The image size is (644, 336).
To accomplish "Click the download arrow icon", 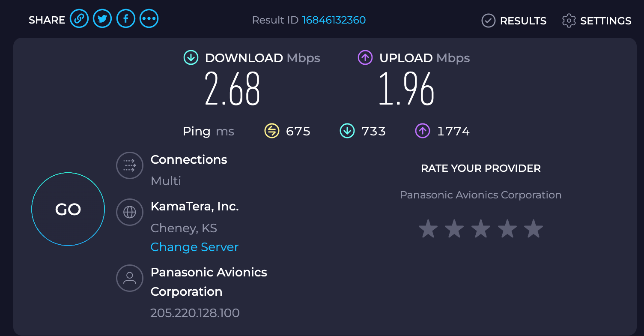I will point(191,58).
